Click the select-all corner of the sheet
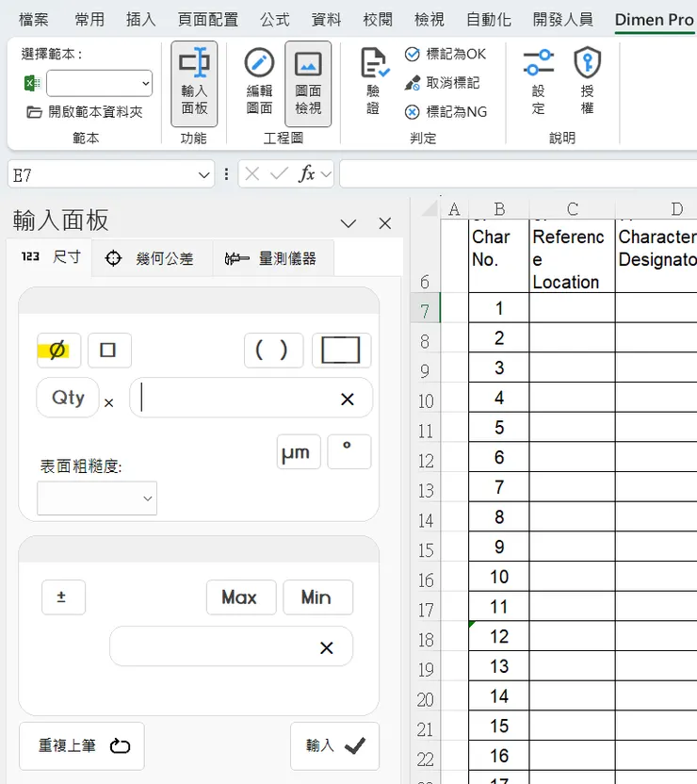This screenshot has height=784, width=697. click(430, 208)
